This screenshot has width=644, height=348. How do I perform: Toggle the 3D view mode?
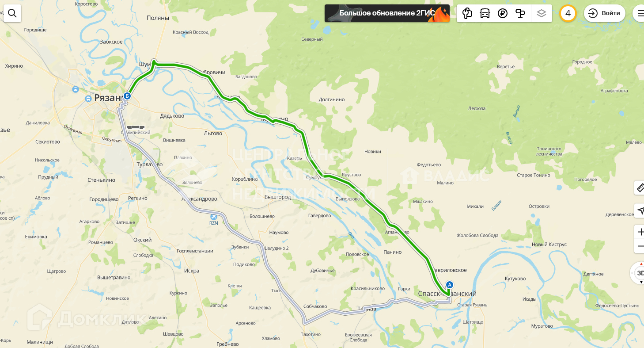640,273
